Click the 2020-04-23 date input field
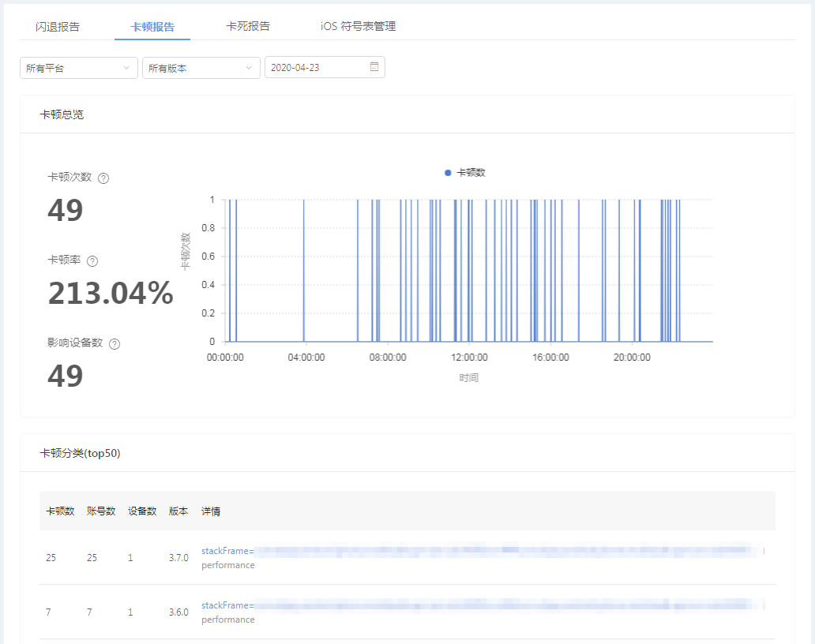 tap(325, 68)
